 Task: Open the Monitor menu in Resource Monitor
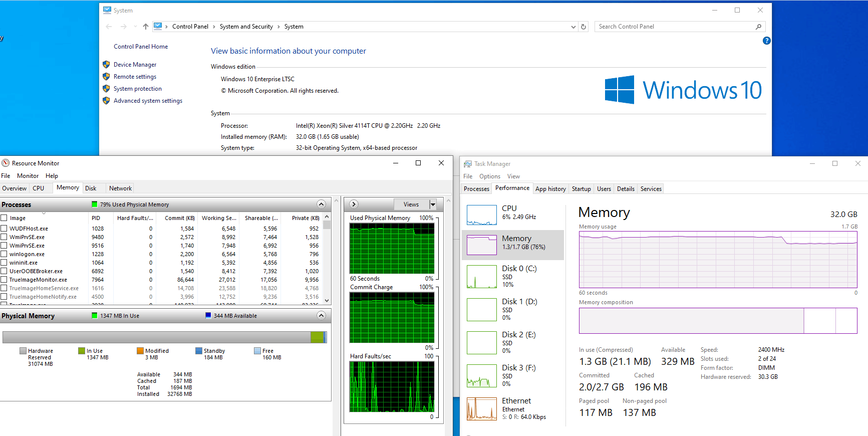(x=28, y=176)
